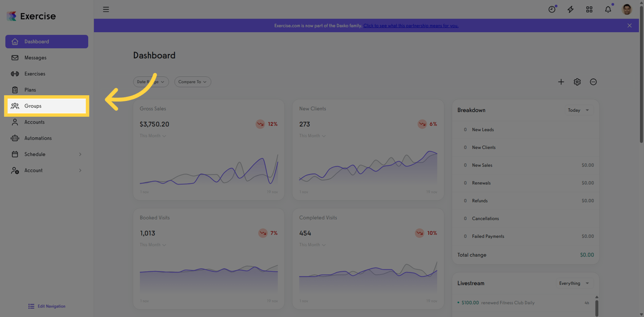Click the lightning quick-actions icon

point(570,9)
